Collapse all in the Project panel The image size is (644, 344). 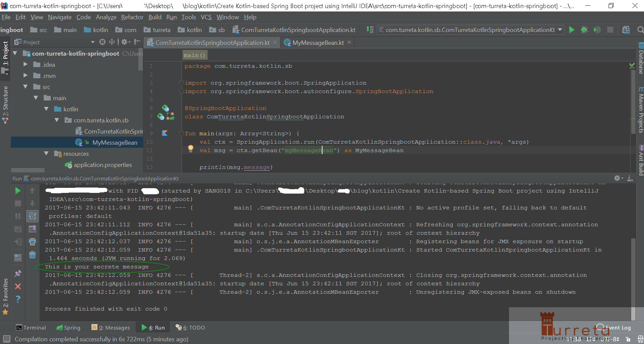click(112, 42)
